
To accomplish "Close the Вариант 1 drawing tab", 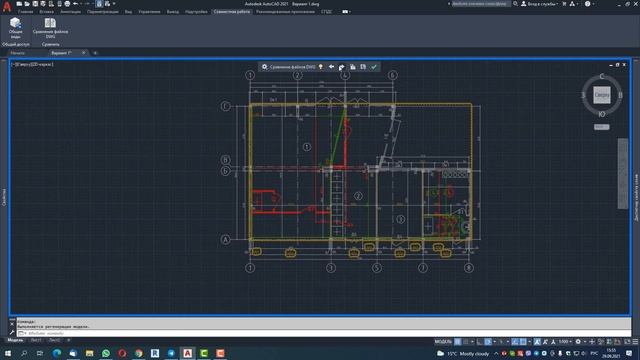I will (84, 53).
